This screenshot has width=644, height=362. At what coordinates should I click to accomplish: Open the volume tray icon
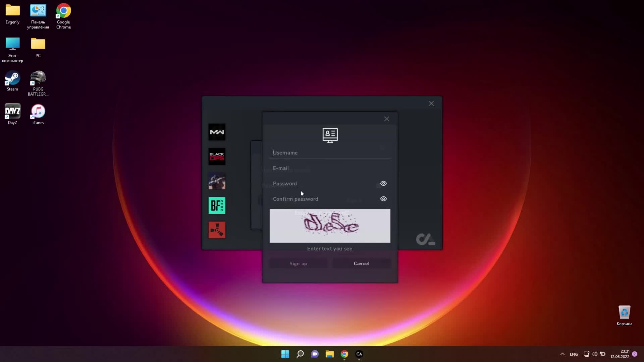[x=594, y=354]
